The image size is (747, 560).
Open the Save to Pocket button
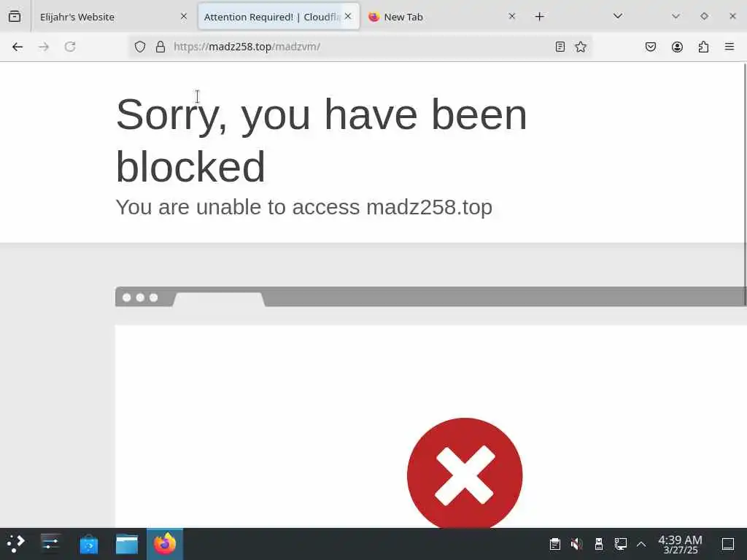[x=650, y=47]
